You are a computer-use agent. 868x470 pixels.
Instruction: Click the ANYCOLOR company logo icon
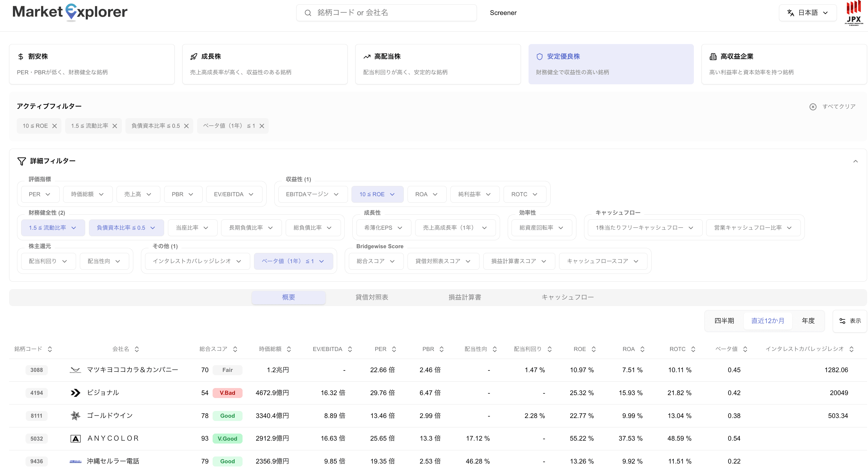click(x=75, y=438)
